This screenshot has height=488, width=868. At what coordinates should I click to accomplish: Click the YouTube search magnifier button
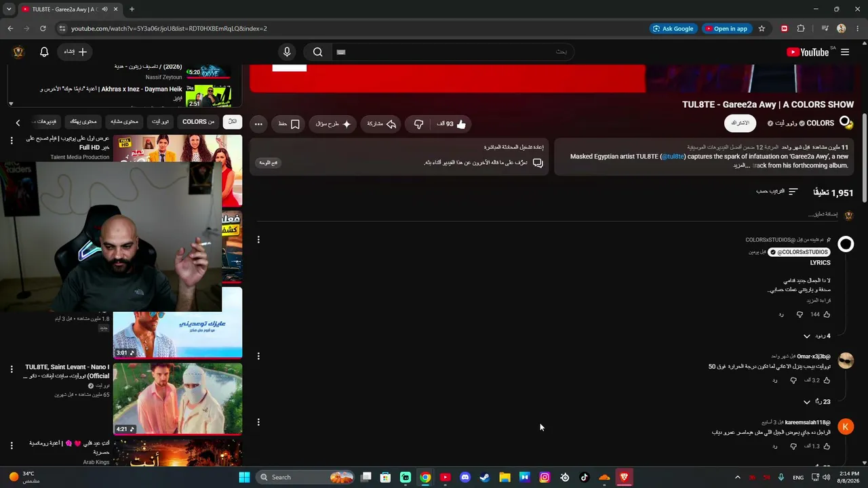click(x=317, y=52)
